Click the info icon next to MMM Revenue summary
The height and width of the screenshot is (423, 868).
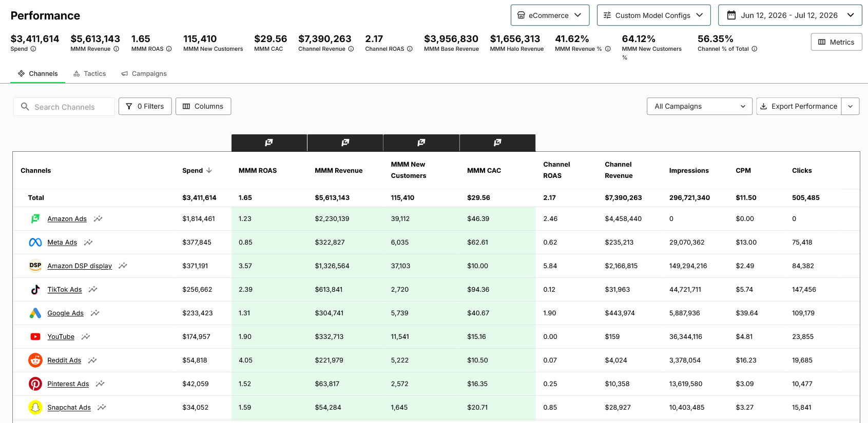tap(117, 49)
